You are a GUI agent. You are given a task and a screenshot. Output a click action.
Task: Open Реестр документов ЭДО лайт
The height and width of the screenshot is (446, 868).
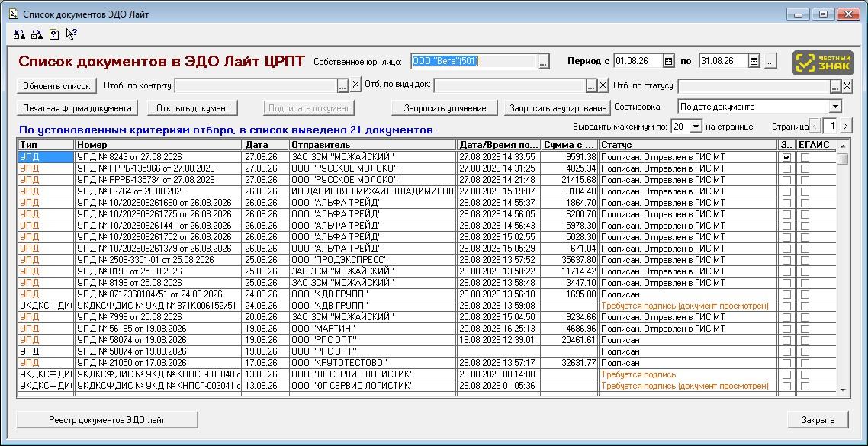click(107, 420)
